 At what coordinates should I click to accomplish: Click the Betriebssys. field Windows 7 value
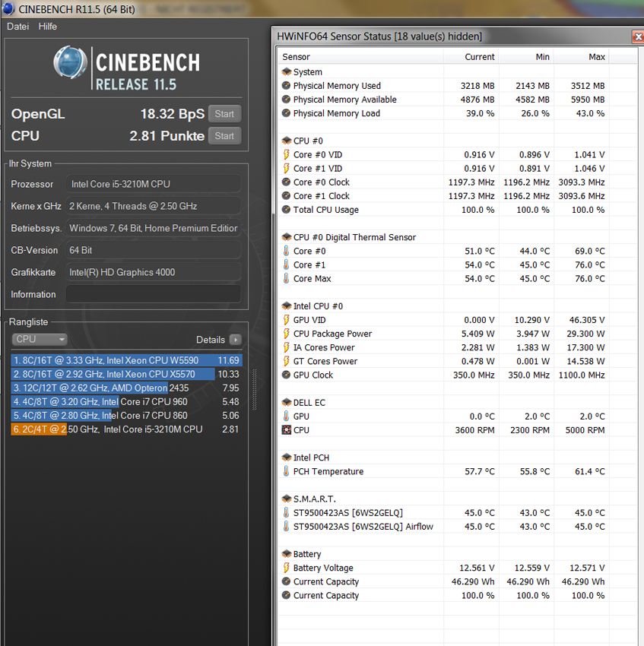point(154,228)
